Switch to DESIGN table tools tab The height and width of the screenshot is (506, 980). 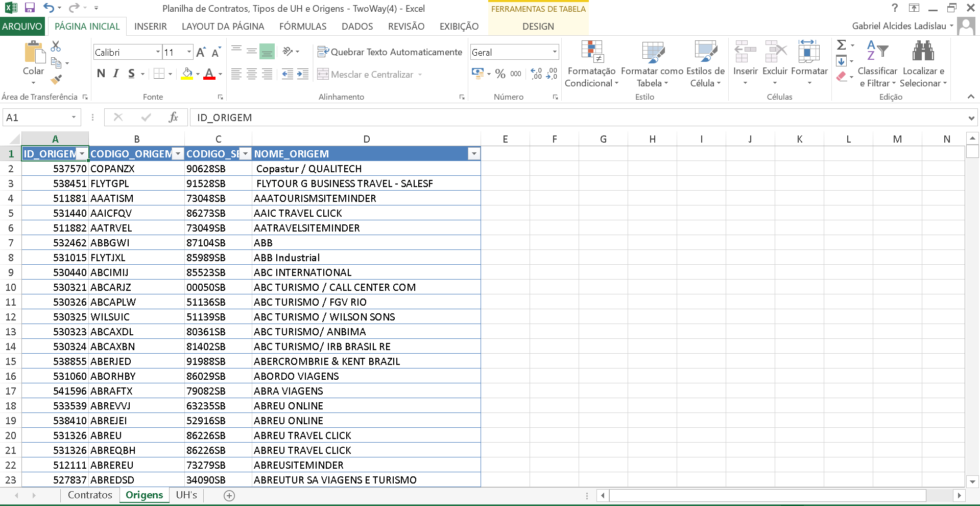point(538,26)
